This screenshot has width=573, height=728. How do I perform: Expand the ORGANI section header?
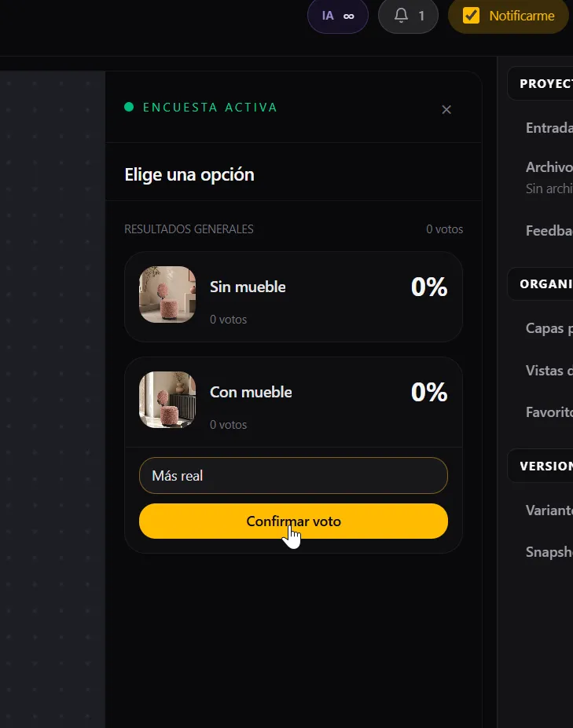point(541,284)
